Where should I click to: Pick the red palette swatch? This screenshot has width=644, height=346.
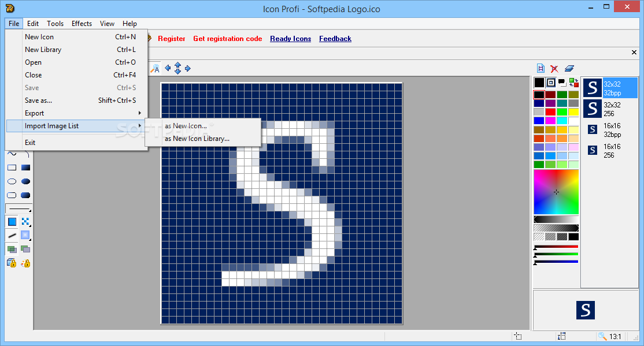550,112
